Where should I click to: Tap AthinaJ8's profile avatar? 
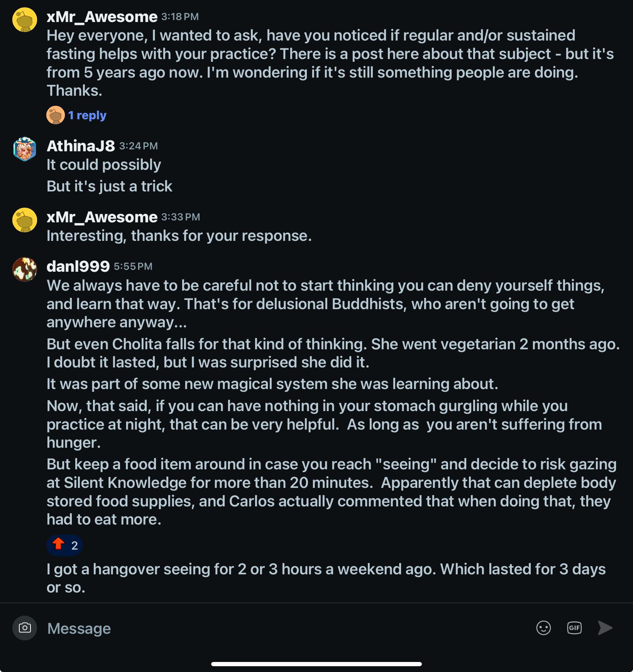(25, 149)
